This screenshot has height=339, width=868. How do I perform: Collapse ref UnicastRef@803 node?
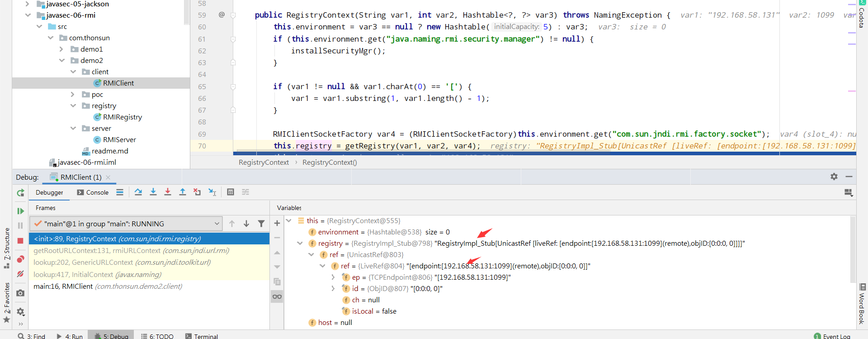(311, 255)
